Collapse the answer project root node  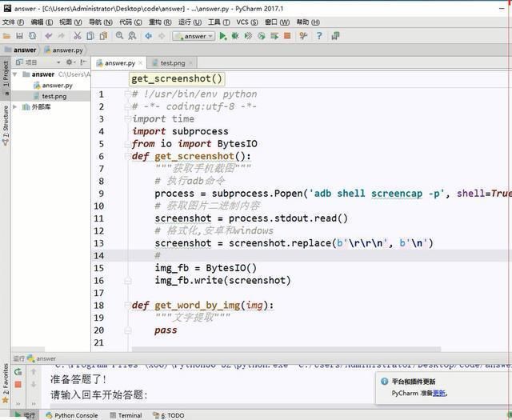point(14,74)
